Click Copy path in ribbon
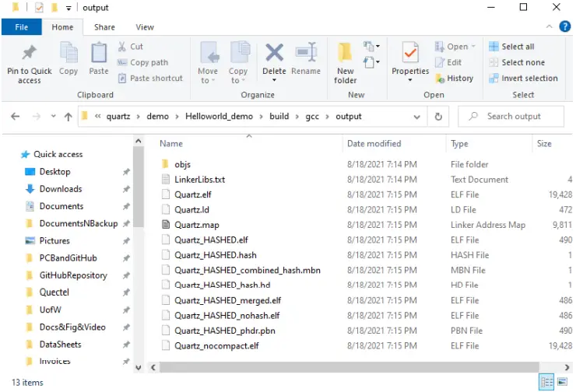Image resolution: width=576 pixels, height=392 pixels. 142,62
